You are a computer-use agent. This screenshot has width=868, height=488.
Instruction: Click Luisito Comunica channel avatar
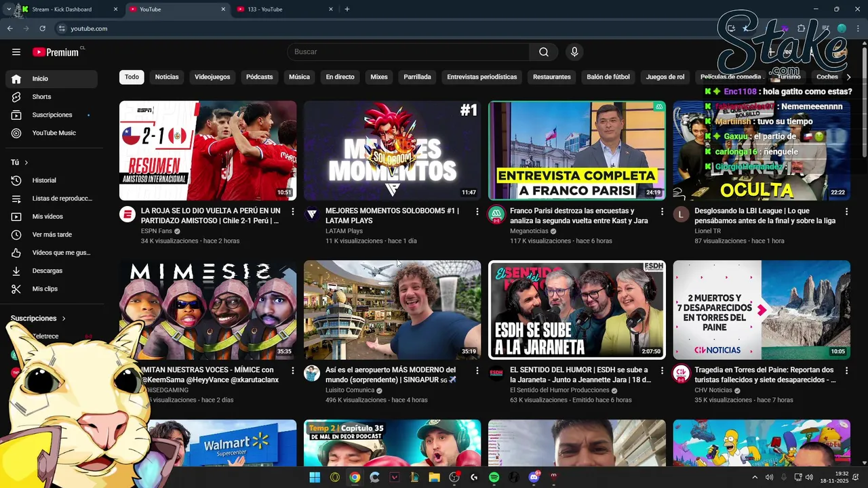point(312,373)
